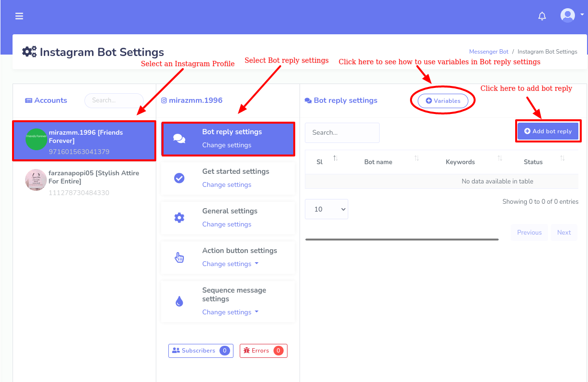Click Change settings under Bot reply settings
The height and width of the screenshot is (382, 588).
point(227,145)
